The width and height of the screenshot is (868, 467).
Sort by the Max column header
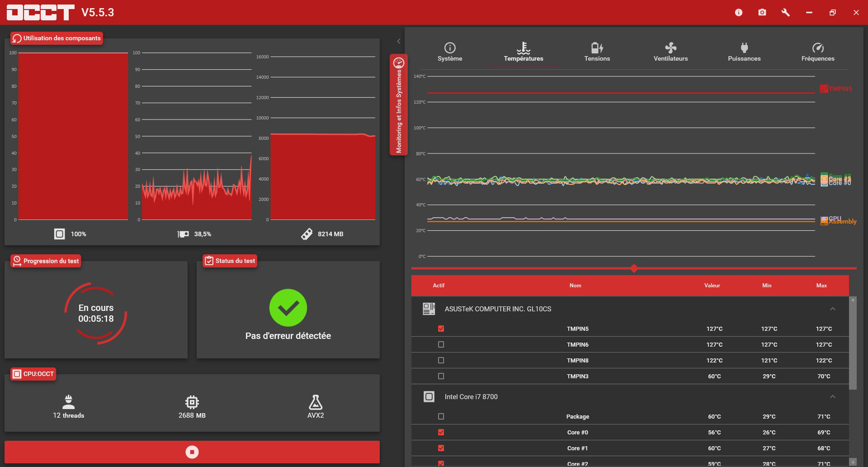tap(821, 286)
